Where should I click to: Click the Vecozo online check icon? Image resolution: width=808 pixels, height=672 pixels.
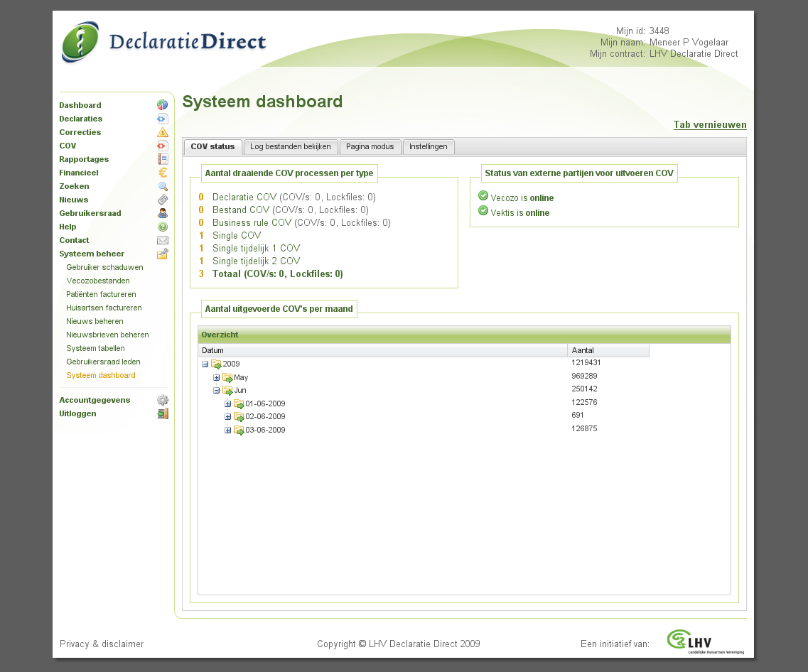point(483,195)
